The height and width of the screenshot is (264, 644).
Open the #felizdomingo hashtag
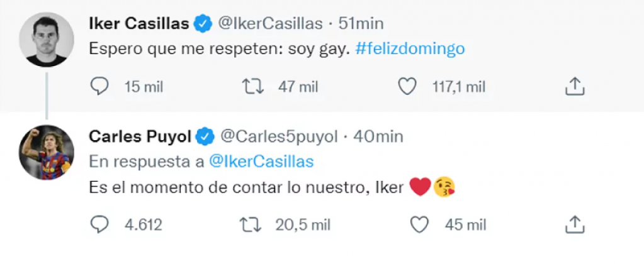pyautogui.click(x=410, y=49)
